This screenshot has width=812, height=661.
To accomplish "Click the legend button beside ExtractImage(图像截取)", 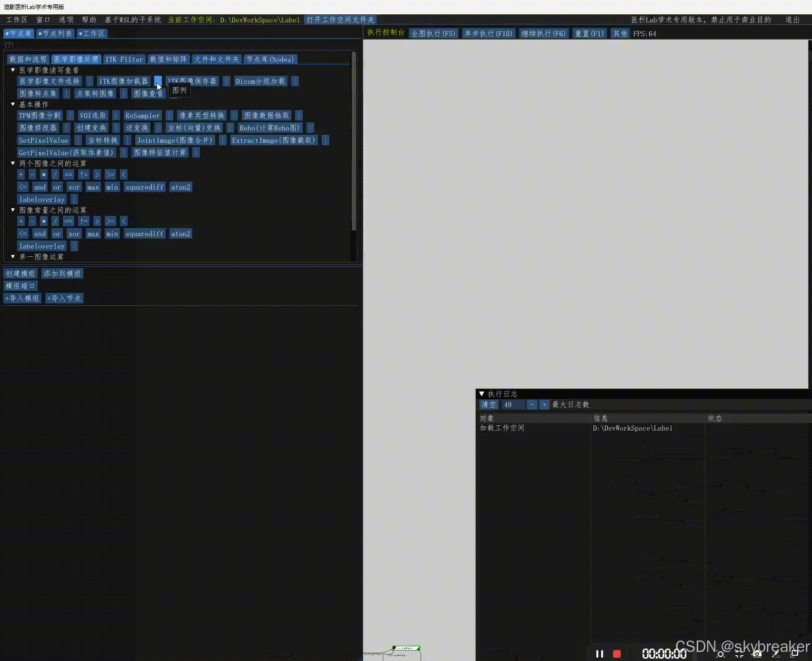I will pos(326,140).
